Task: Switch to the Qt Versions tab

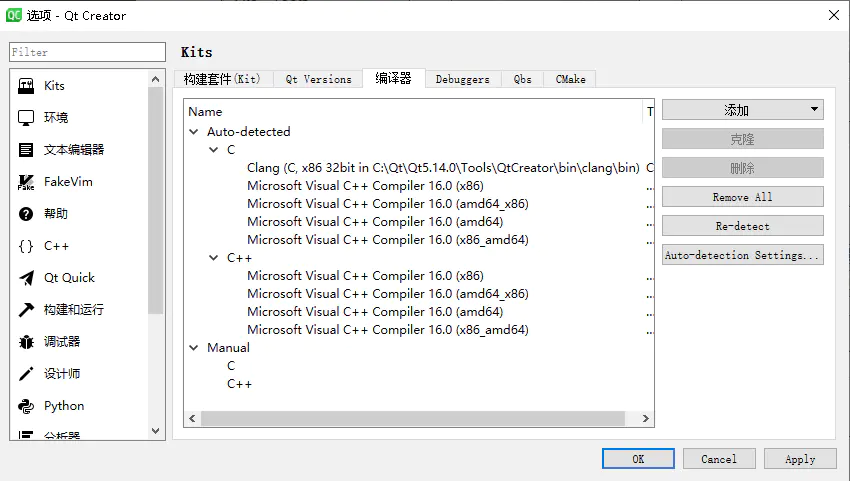Action: pos(318,79)
